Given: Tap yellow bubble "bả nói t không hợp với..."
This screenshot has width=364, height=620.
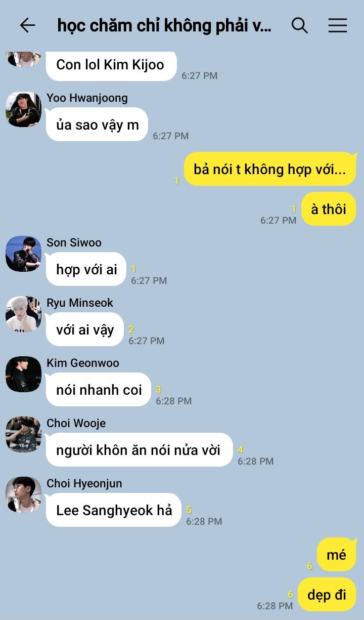Looking at the screenshot, I should [270, 169].
